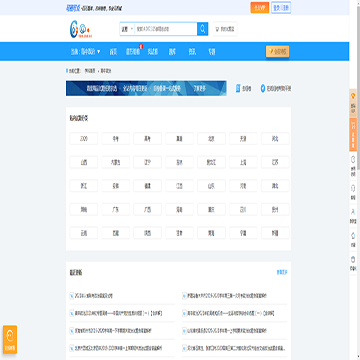Select 上海 region filter
The width and height of the screenshot is (360, 360).
243,162
